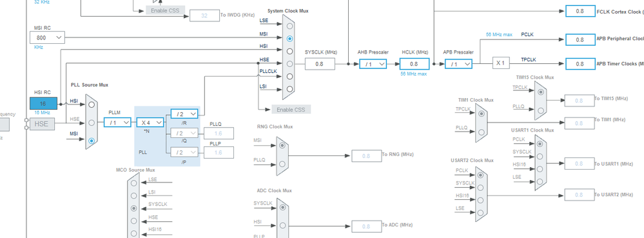This screenshot has height=238, width=644.
Task: Select PLLQ in TIM1 Clock Mux
Action: 482,132
